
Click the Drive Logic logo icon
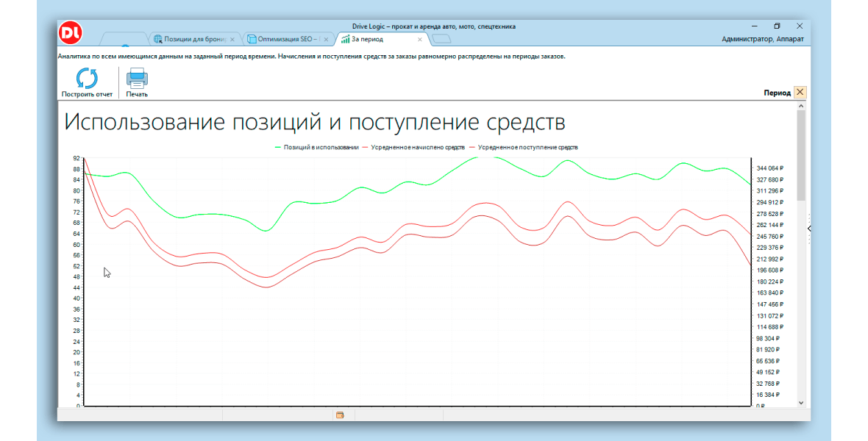pos(71,32)
